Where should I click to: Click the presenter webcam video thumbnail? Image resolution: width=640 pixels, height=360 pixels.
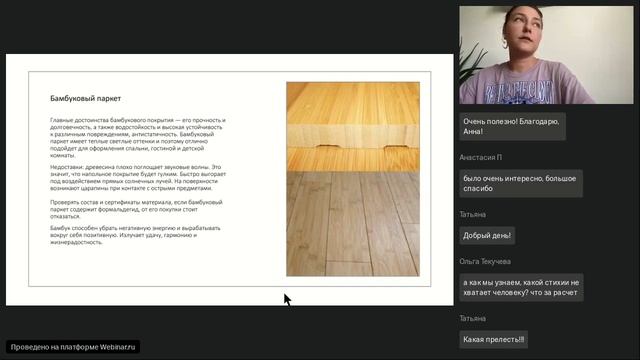pos(546,55)
